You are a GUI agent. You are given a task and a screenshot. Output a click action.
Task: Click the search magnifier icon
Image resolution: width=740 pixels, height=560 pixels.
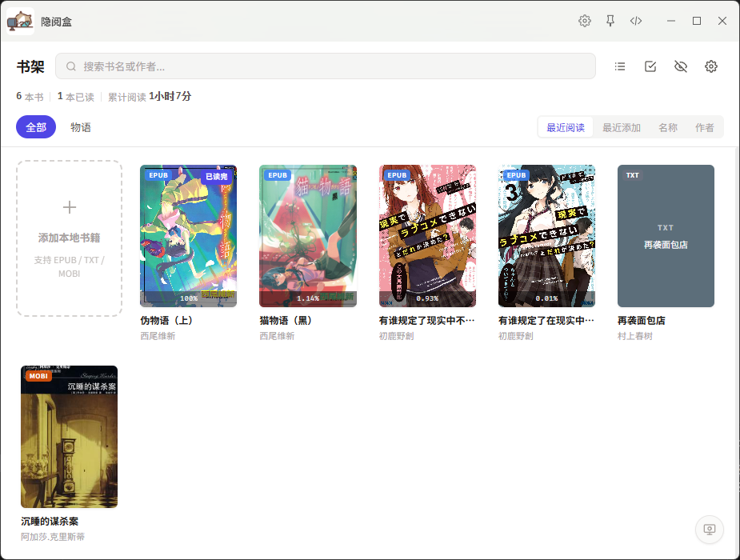tap(70, 66)
